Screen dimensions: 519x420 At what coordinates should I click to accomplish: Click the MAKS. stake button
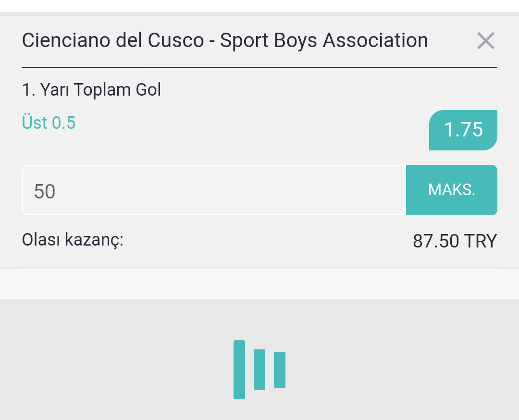(x=451, y=190)
